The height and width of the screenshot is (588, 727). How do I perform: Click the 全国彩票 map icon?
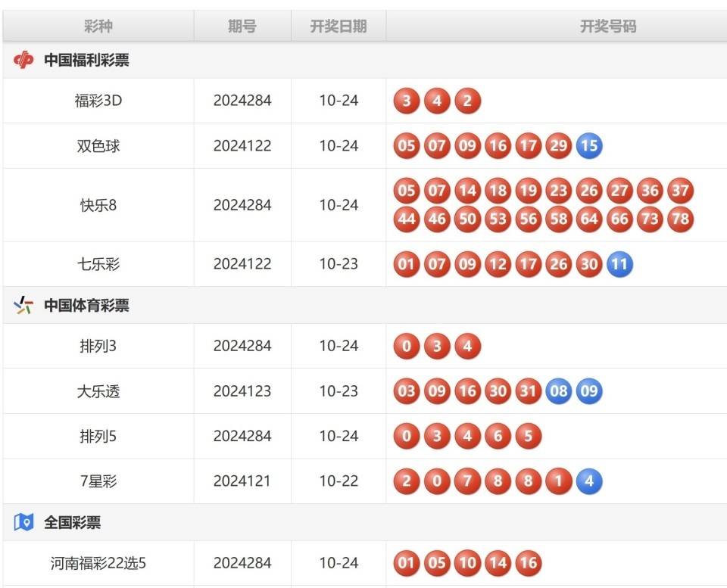coord(23,522)
